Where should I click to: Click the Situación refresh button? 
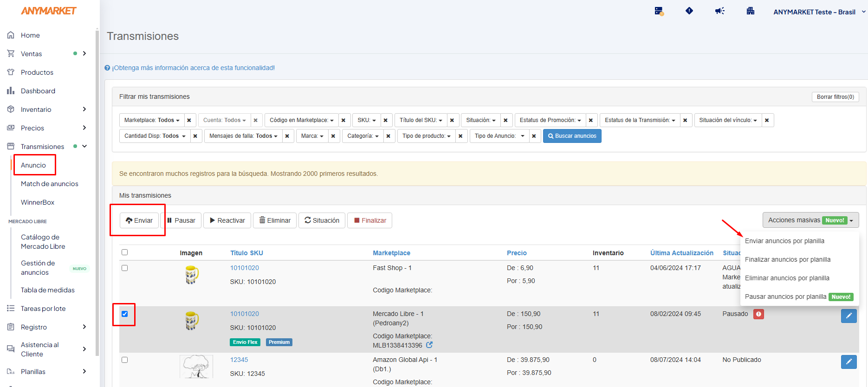(x=322, y=220)
